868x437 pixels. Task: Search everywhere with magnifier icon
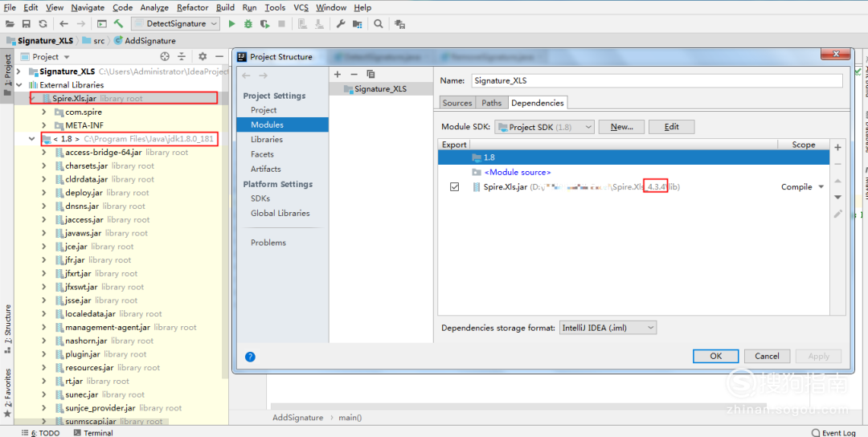(x=378, y=24)
